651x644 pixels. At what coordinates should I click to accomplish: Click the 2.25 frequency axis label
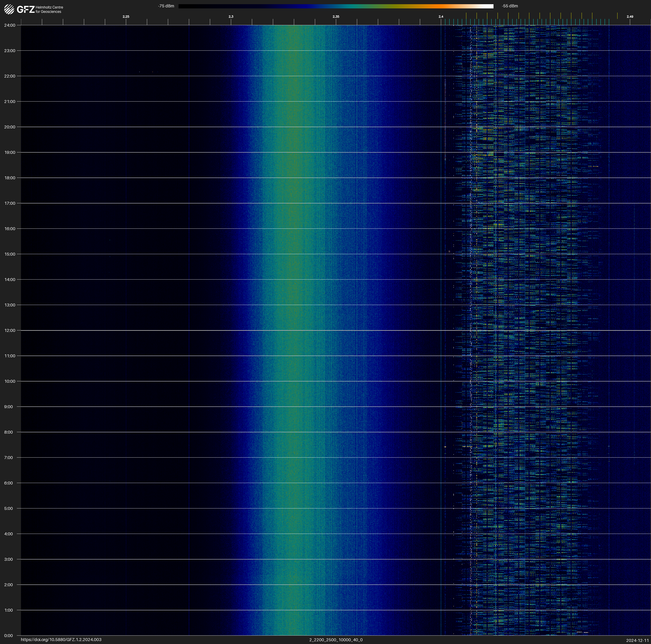coord(126,17)
